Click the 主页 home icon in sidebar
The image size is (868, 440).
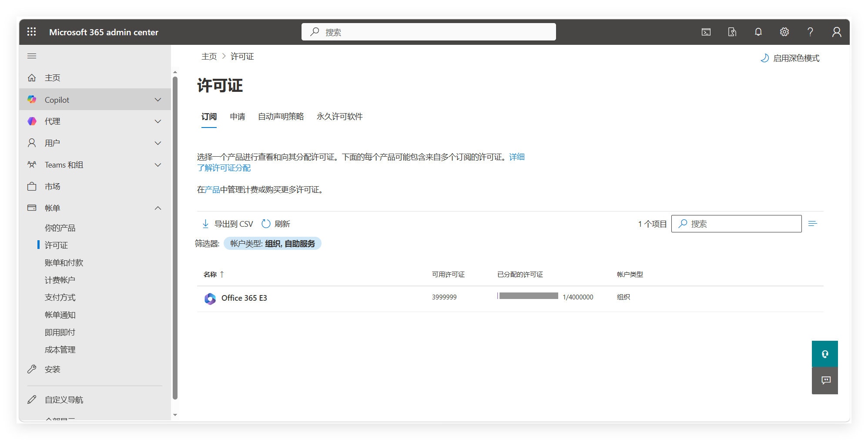click(x=32, y=78)
